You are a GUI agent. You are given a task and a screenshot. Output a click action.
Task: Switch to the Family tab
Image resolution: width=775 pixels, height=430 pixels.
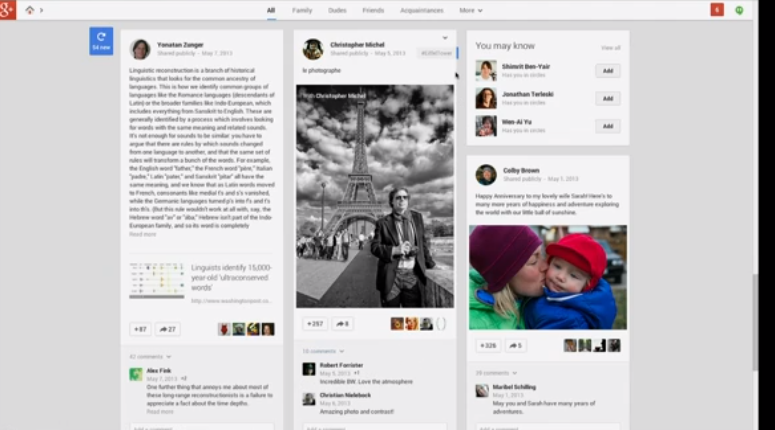coord(302,10)
